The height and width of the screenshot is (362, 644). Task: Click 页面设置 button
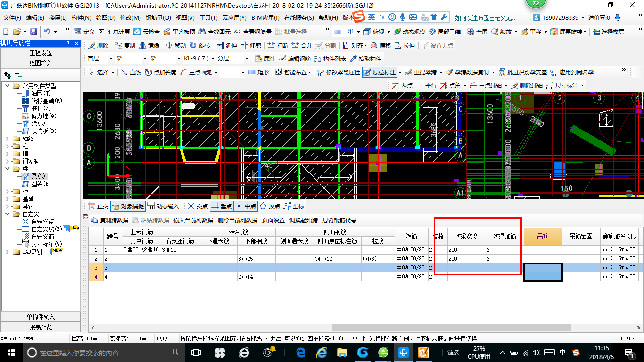273,220
